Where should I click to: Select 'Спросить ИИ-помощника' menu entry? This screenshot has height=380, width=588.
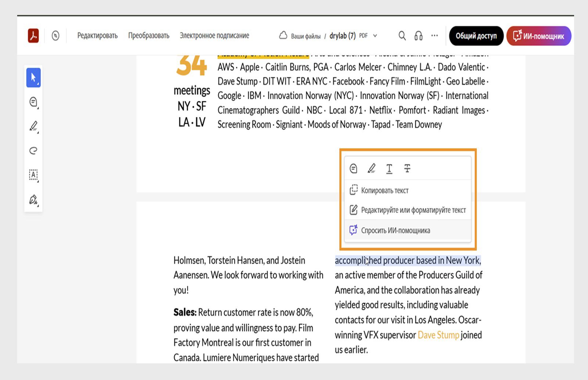[x=395, y=231]
